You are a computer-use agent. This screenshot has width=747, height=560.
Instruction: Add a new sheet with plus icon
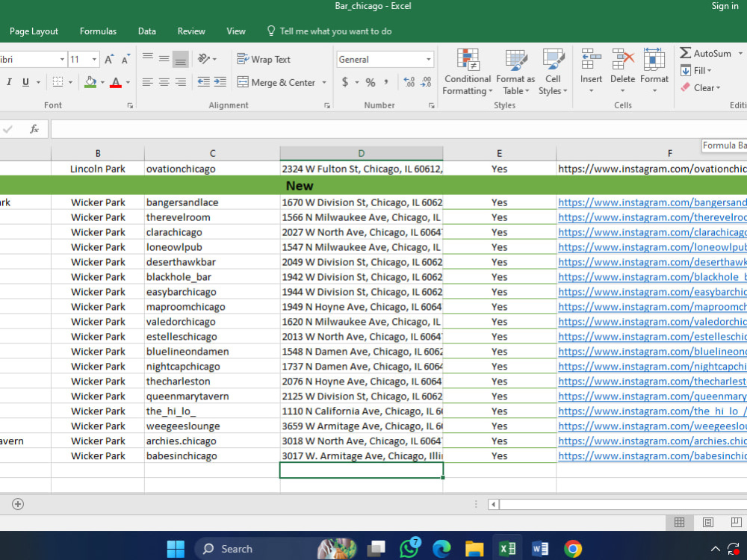(18, 504)
